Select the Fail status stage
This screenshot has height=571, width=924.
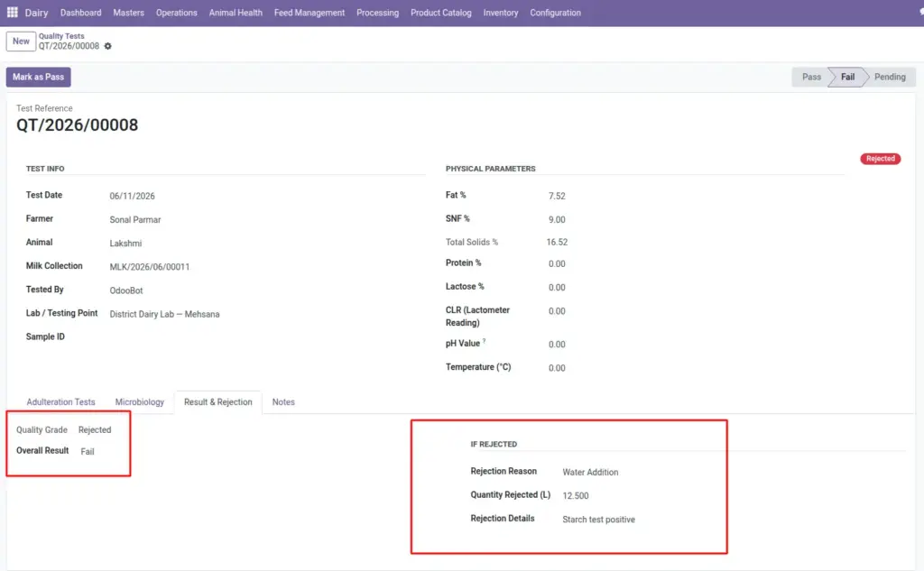(x=847, y=78)
